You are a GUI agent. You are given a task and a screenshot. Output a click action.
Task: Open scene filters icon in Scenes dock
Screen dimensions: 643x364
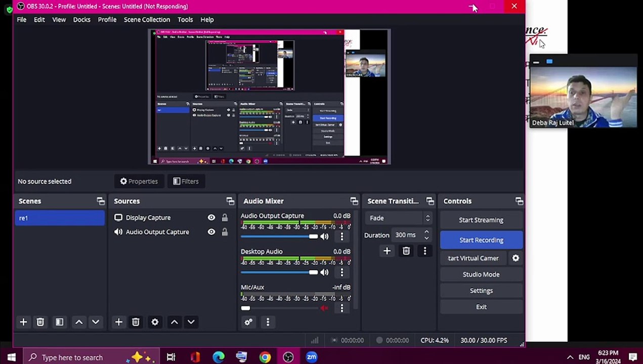point(59,322)
